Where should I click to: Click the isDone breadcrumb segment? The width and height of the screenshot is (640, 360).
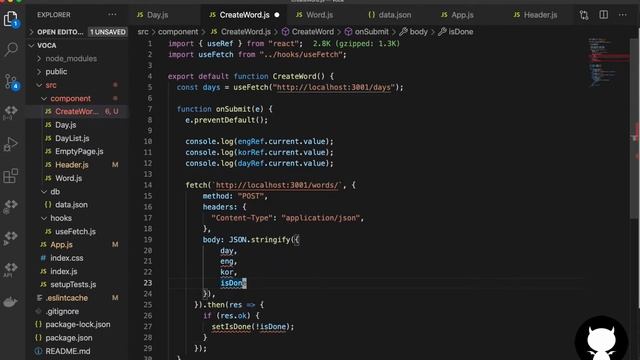(x=460, y=32)
